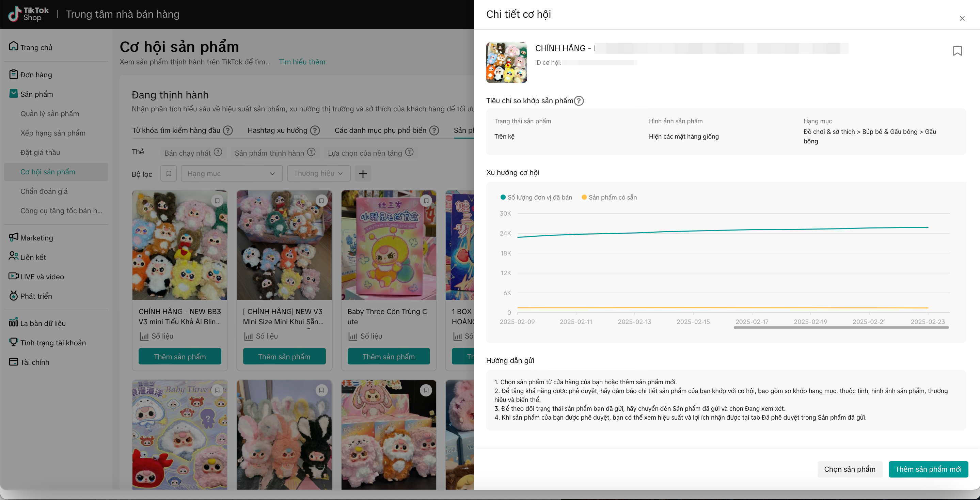Click Marketing megaphone icon
The height and width of the screenshot is (500, 980).
click(x=13, y=237)
